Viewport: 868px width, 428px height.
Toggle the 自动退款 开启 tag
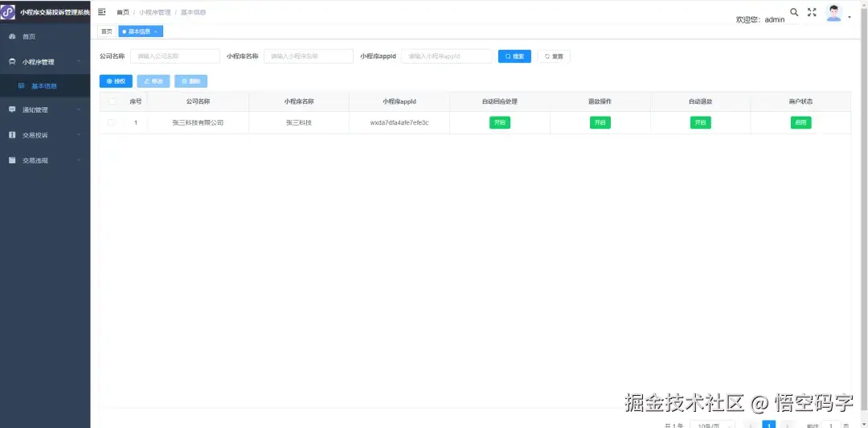[700, 122]
